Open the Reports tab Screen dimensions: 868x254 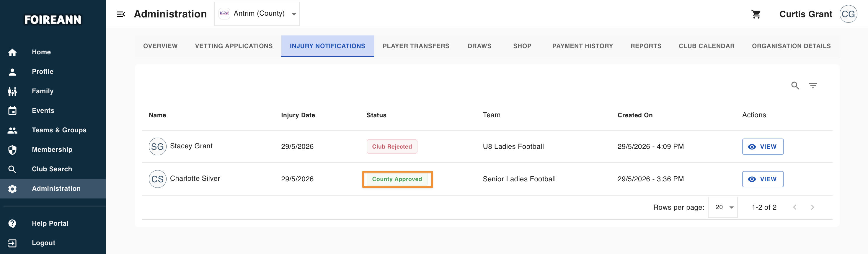(x=646, y=46)
